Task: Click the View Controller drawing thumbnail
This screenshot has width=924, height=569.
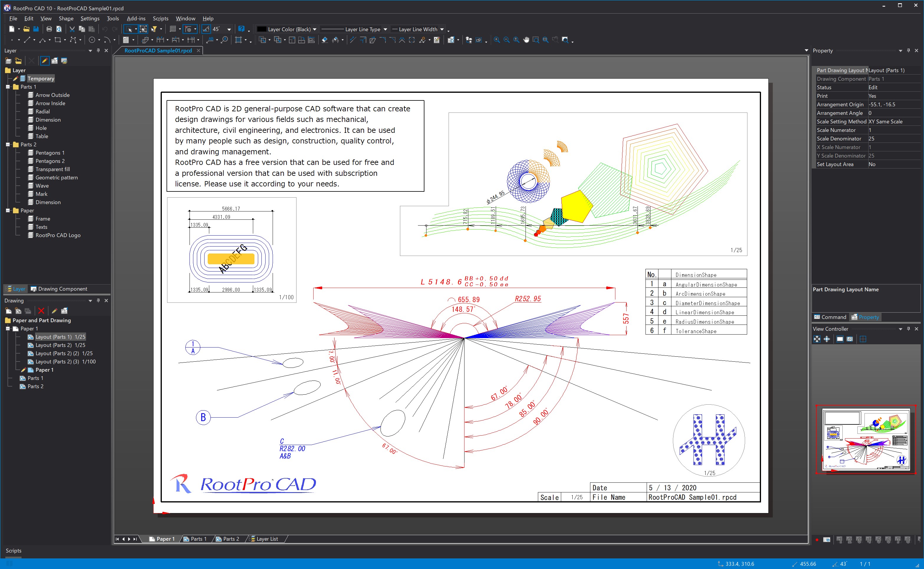Action: [x=866, y=439]
